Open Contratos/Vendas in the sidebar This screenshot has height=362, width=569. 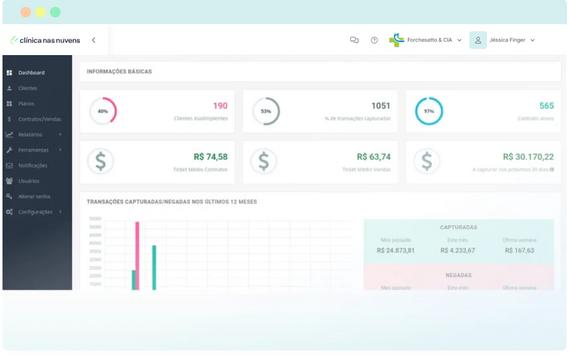point(40,119)
